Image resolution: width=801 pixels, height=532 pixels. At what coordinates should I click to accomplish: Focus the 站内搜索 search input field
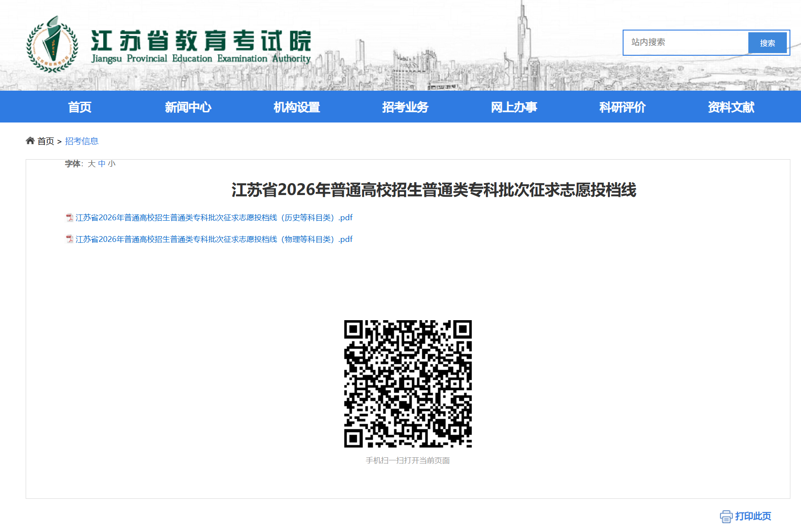[686, 42]
